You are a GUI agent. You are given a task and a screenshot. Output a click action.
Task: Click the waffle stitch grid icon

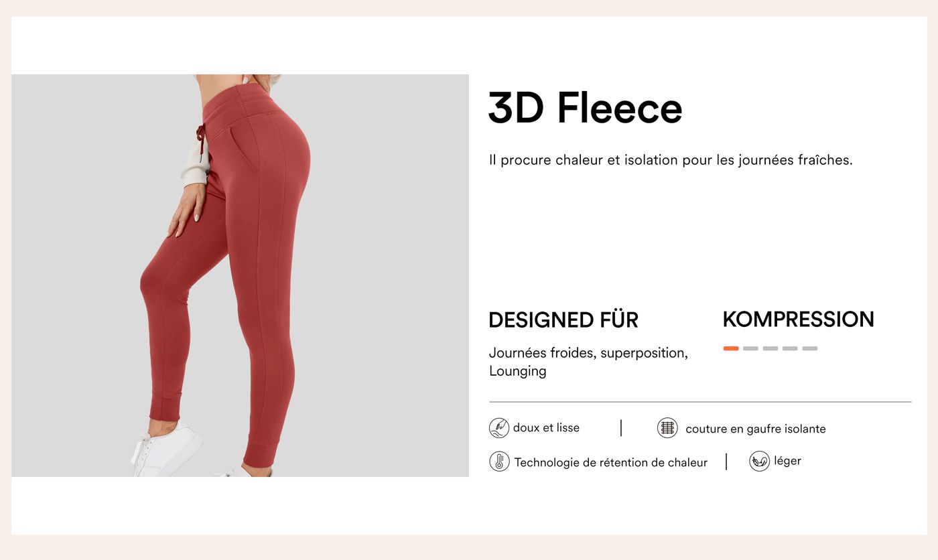click(667, 428)
